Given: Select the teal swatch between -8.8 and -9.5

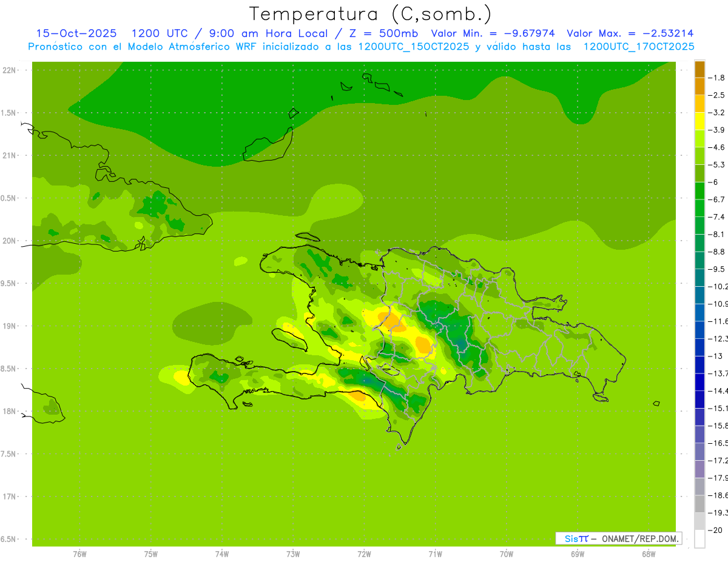Looking at the screenshot, I should pyautogui.click(x=699, y=260).
